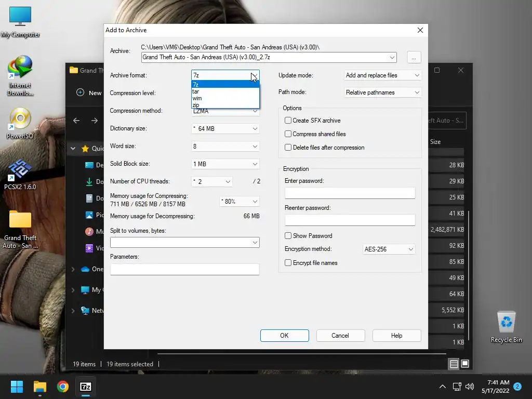Screen dimensions: 532x399
Task: Choose tar in format list
Action: coord(225,91)
